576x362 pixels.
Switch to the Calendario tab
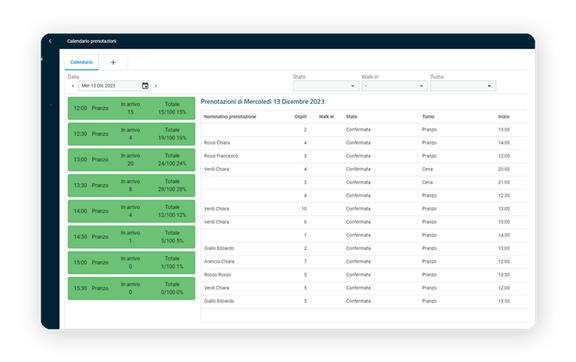[82, 62]
